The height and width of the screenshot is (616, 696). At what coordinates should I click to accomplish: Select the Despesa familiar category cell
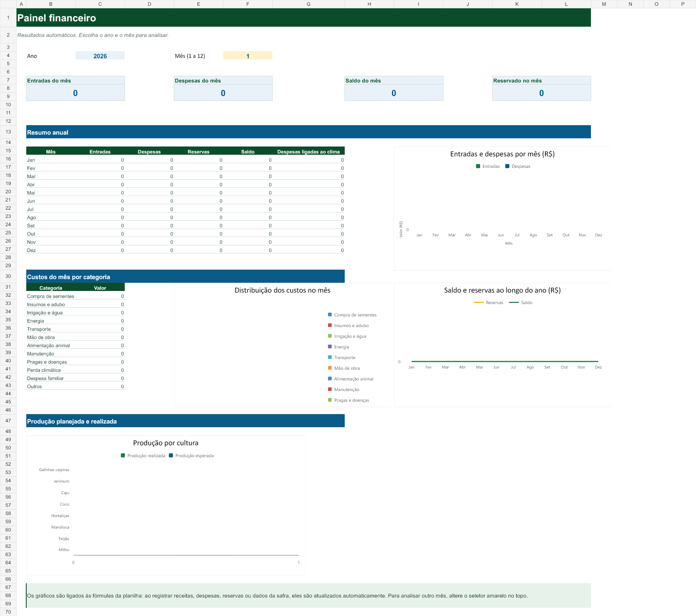pyautogui.click(x=51, y=378)
